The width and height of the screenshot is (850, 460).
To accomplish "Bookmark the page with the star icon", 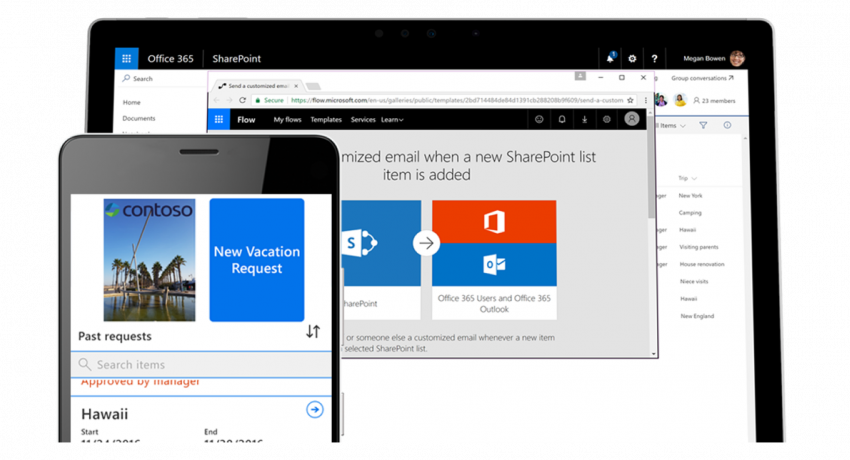I will pyautogui.click(x=630, y=100).
